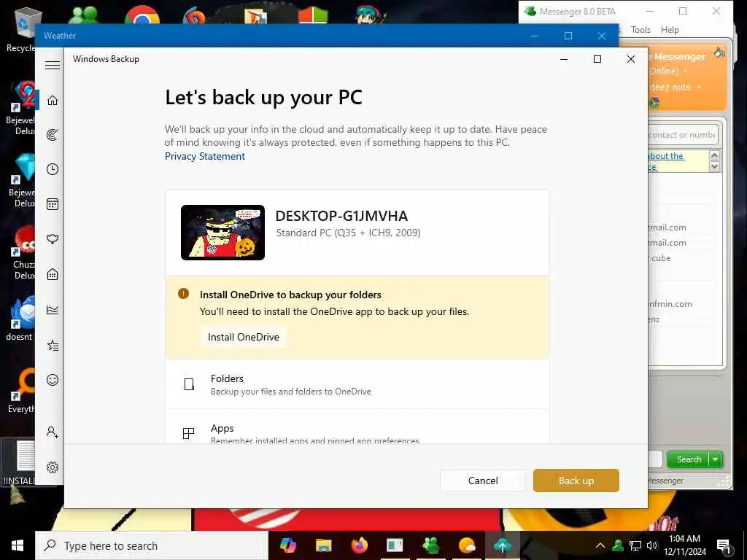Open Weather favorites star list icon
747x560 pixels.
[53, 345]
